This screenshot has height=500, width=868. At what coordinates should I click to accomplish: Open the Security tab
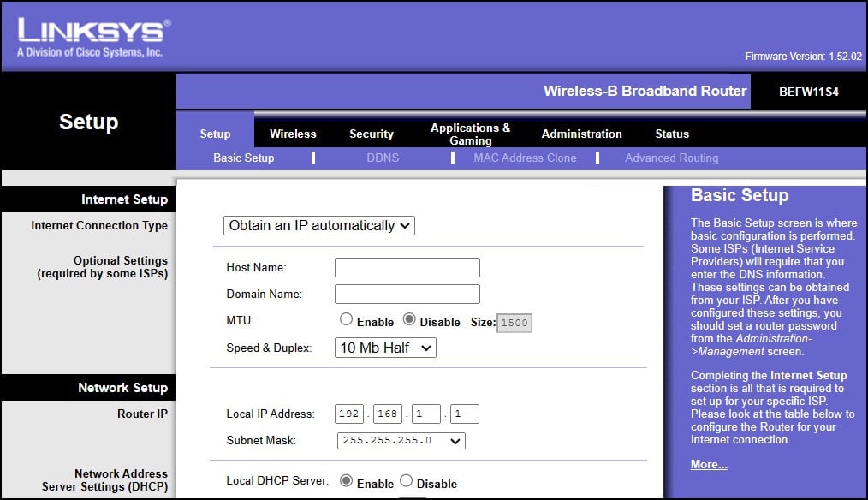(372, 134)
